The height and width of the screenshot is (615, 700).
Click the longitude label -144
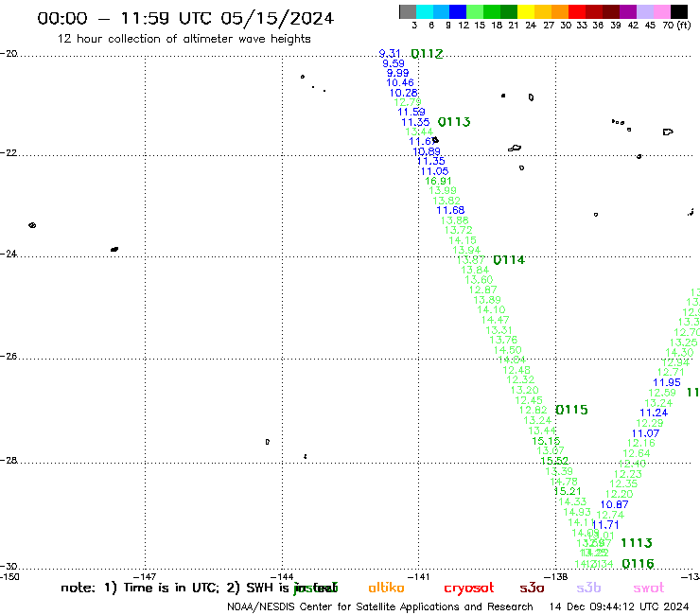point(282,577)
